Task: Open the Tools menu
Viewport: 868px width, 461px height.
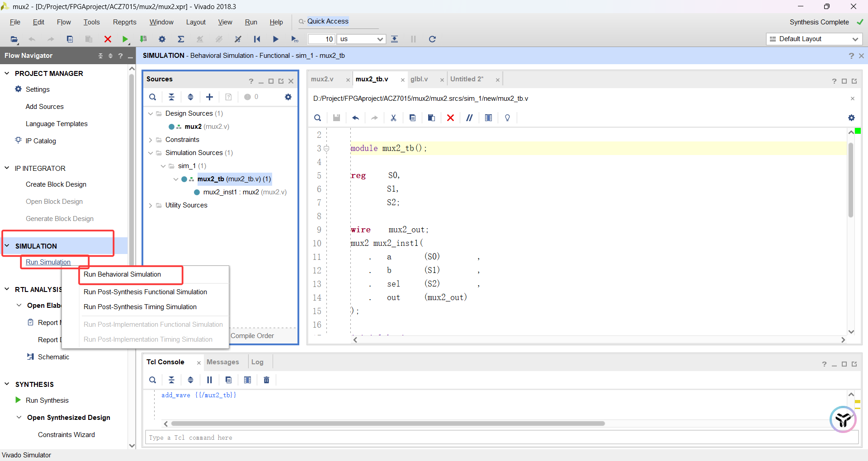Action: 91,22
